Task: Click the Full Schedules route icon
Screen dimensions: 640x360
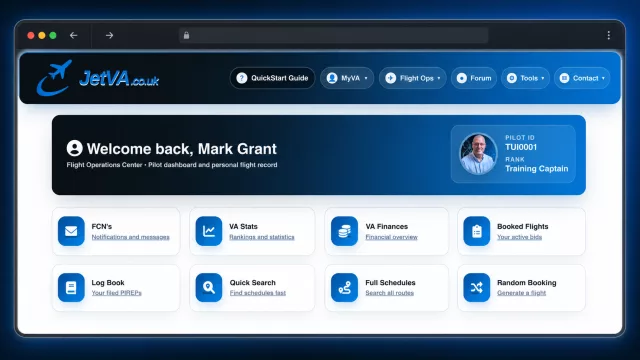Action: tap(344, 287)
